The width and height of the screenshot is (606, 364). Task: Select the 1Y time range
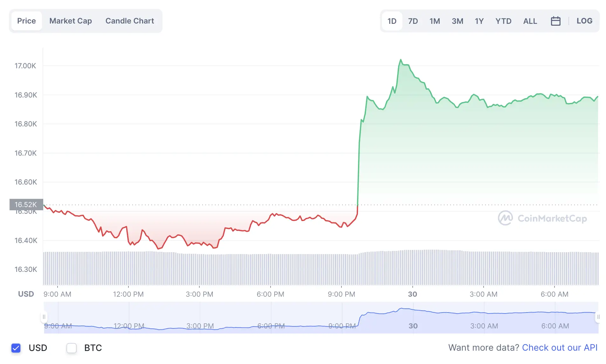479,21
